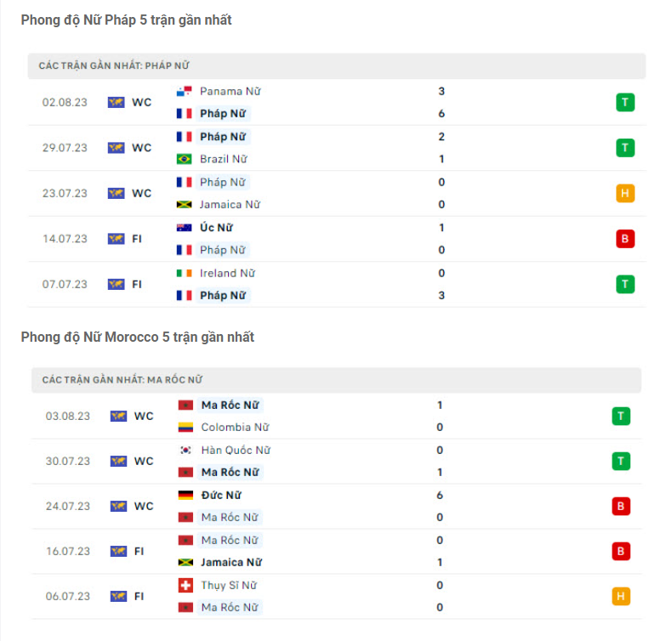672x641 pixels.
Task: Click the Colombia flag icon
Action: pyautogui.click(x=185, y=428)
